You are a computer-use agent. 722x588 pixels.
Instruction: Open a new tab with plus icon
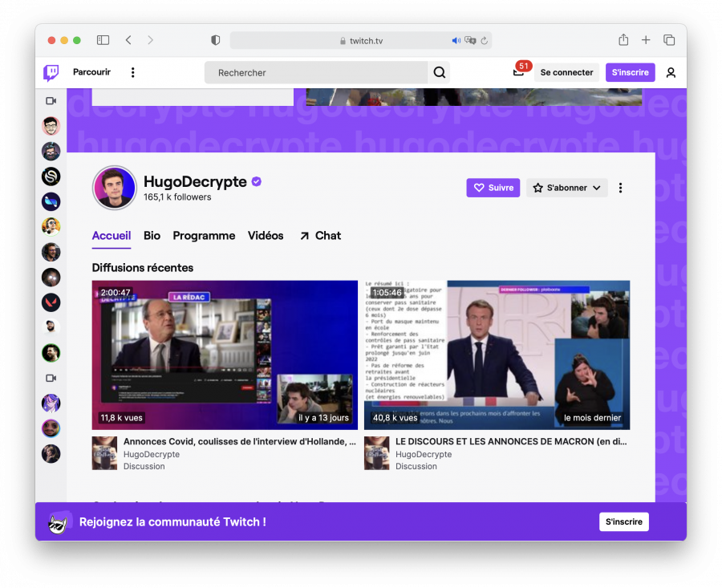646,40
